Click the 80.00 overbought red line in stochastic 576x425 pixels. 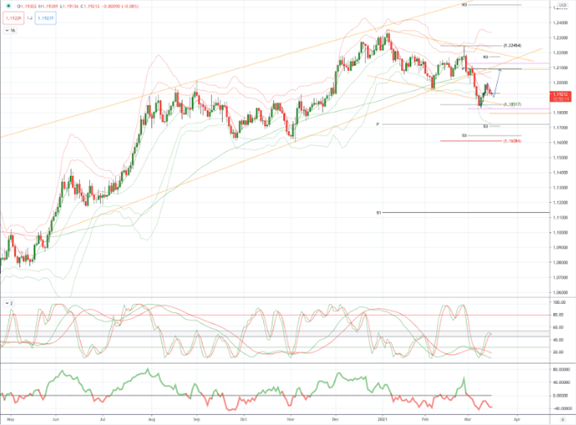[275, 315]
